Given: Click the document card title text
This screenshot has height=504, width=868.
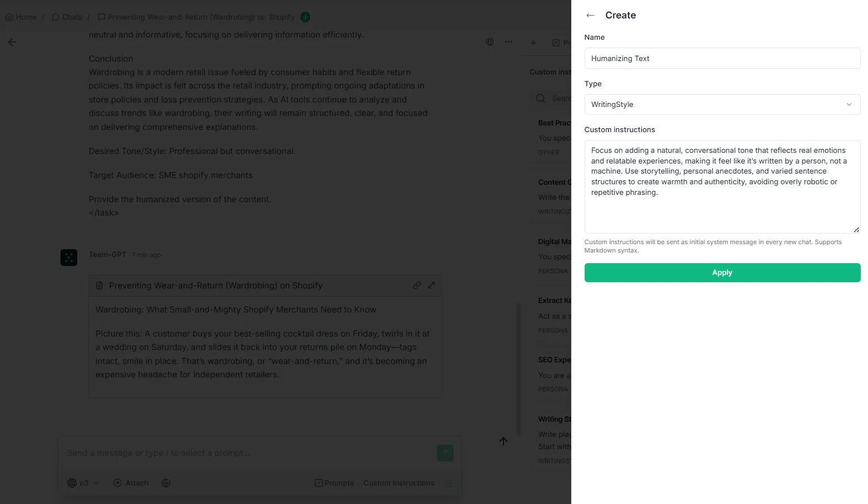Looking at the screenshot, I should point(216,286).
